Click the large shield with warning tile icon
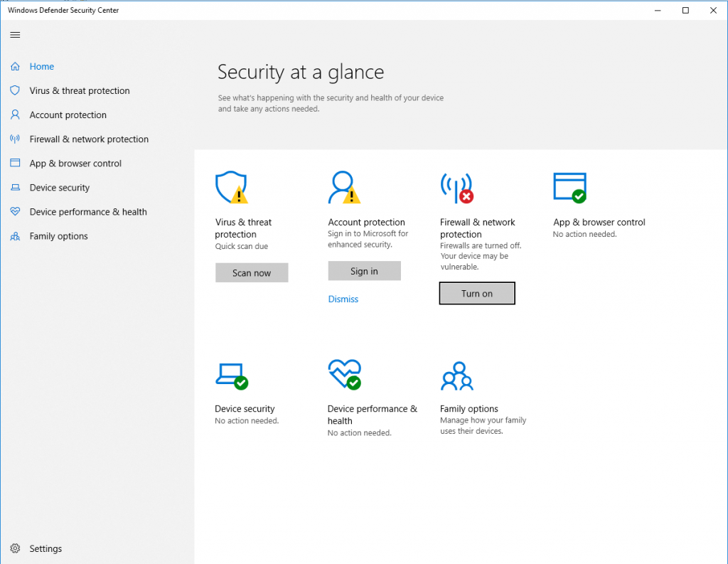The height and width of the screenshot is (564, 728). pyautogui.click(x=232, y=187)
